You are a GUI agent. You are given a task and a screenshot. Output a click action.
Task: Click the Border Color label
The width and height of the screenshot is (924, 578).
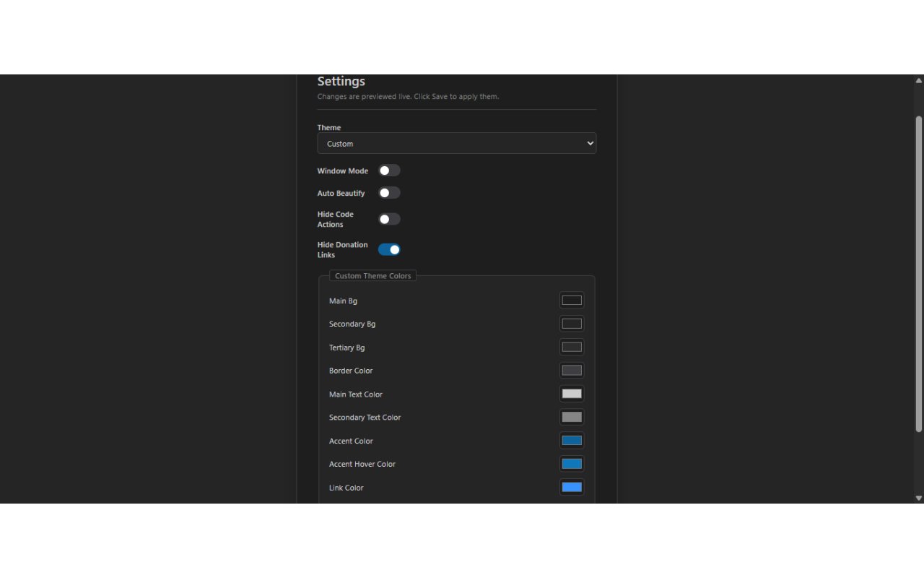tap(351, 371)
